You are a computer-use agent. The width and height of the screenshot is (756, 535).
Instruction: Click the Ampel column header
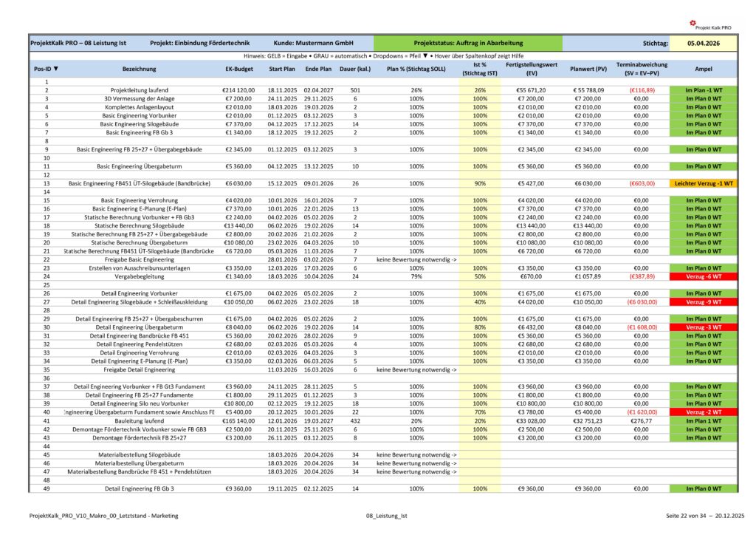[703, 69]
